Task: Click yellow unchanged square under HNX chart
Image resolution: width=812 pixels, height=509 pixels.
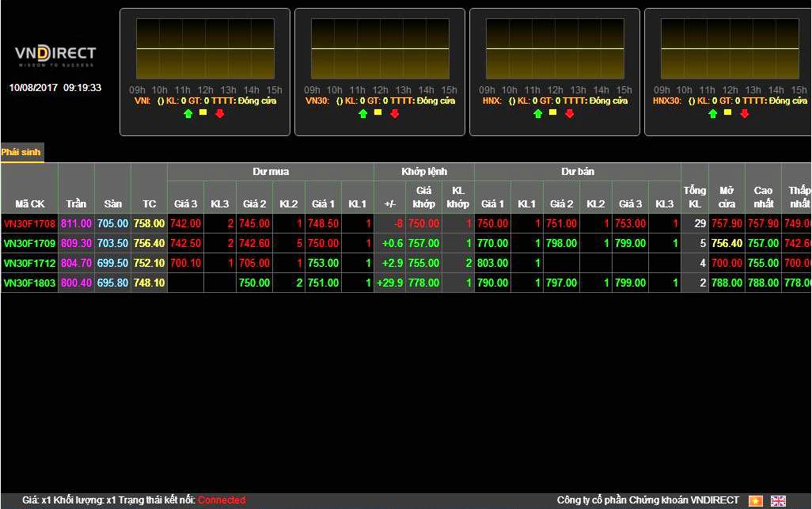Action: point(552,112)
